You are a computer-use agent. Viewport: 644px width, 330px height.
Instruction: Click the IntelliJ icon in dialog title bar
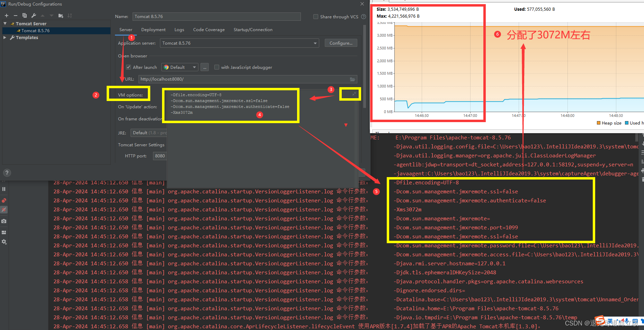3,4
